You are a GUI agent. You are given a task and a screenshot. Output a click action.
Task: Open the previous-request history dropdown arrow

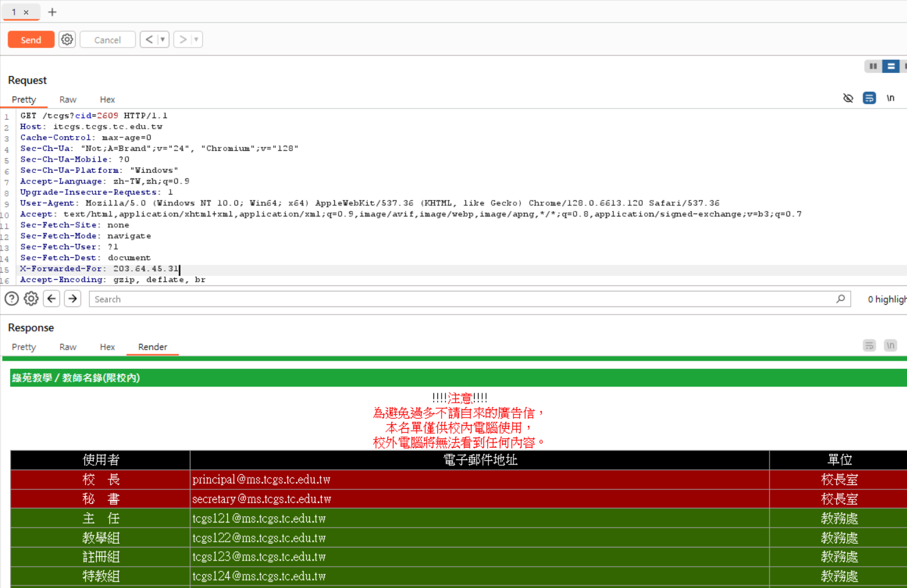(x=163, y=40)
